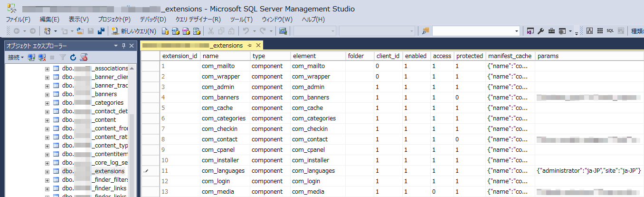This screenshot has height=197, width=644.
Task: Close the _extensions tab
Action: [258, 46]
